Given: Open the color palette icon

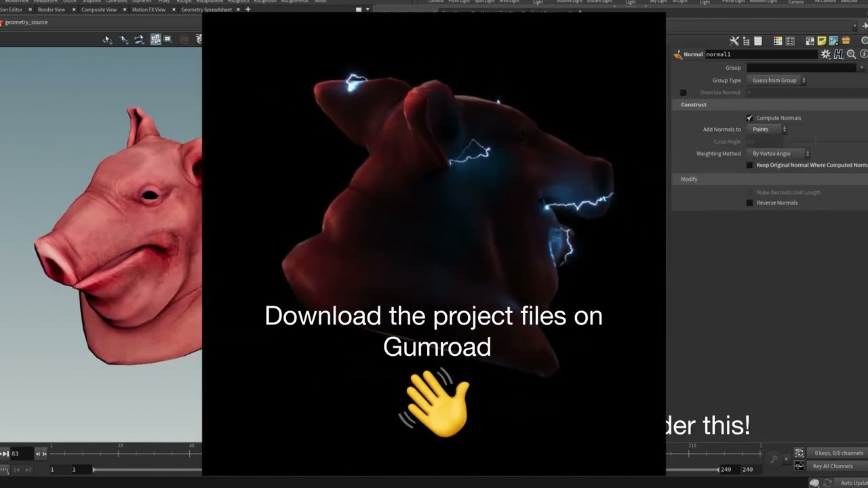Looking at the screenshot, I should click(778, 41).
